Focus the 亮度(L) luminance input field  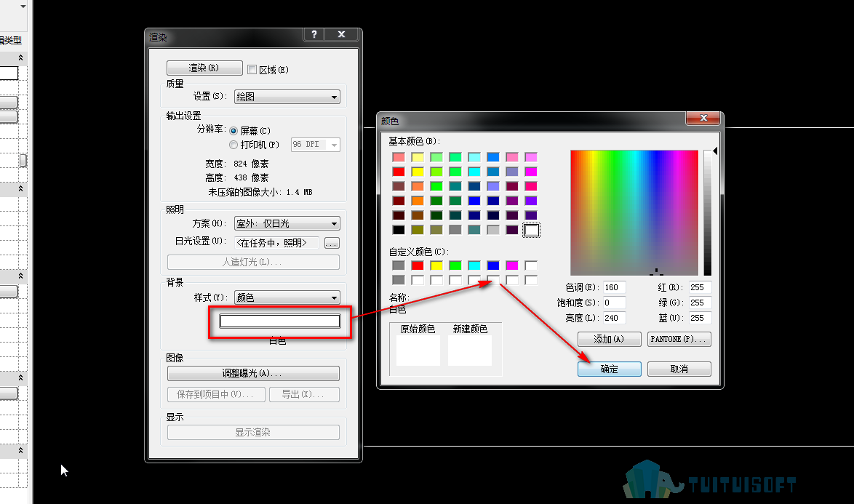615,318
